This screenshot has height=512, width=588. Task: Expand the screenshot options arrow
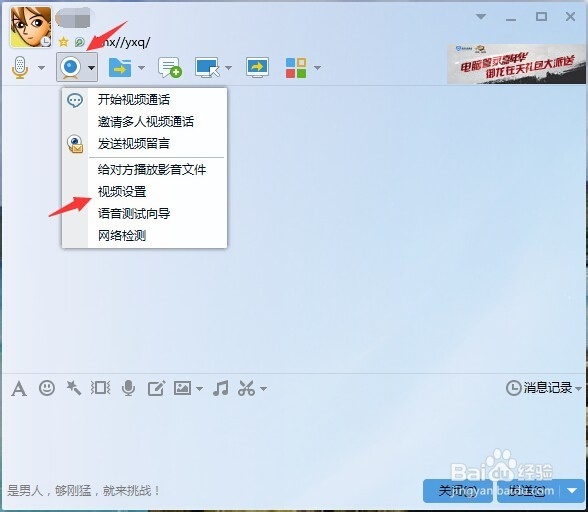pyautogui.click(x=263, y=389)
